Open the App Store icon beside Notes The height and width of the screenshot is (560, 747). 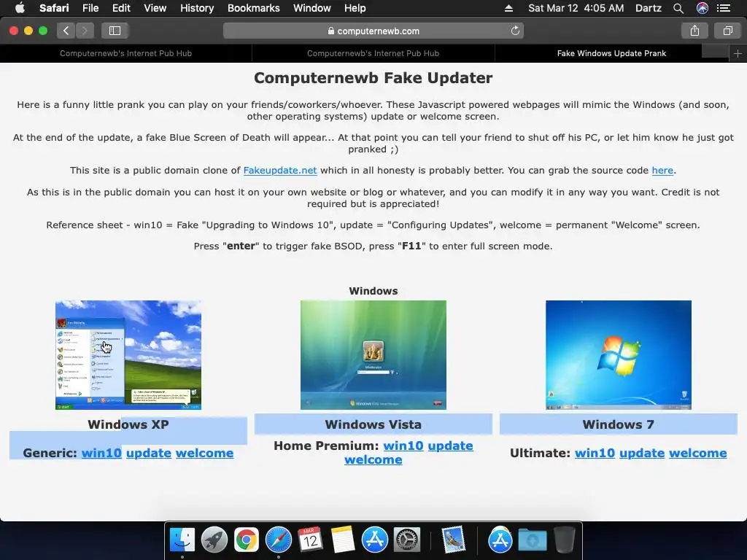375,540
